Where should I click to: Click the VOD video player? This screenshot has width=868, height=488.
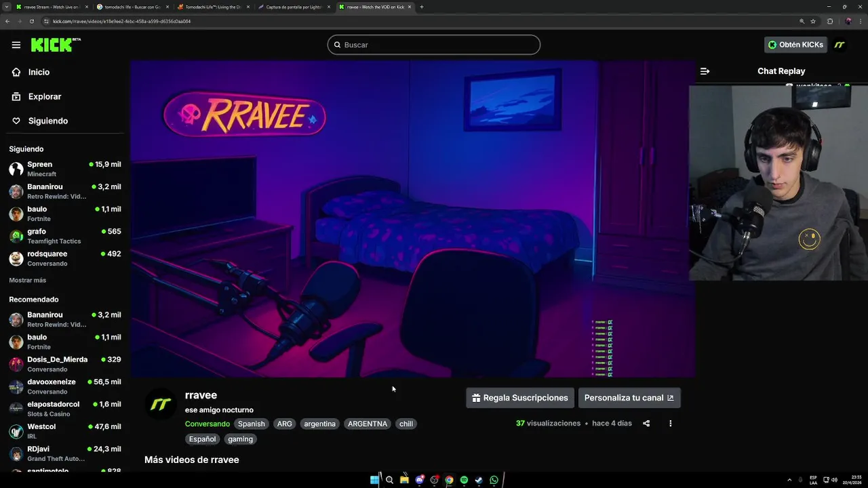tap(412, 218)
